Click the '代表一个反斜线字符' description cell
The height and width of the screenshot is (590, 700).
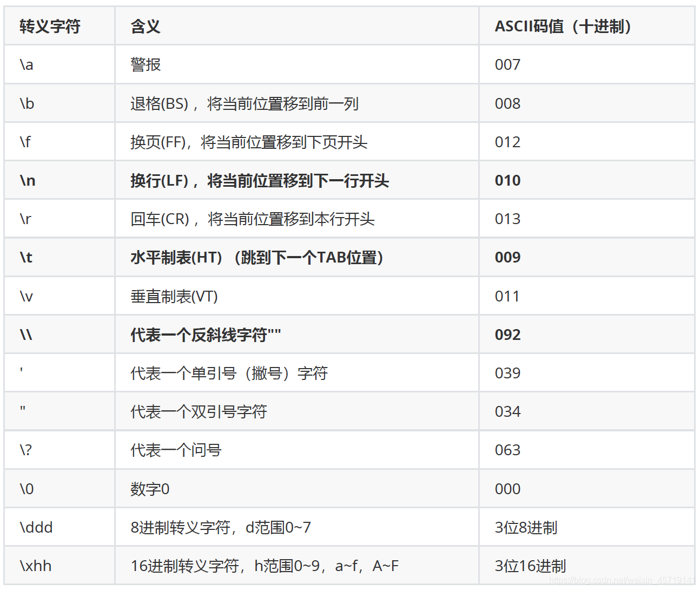[x=296, y=335]
